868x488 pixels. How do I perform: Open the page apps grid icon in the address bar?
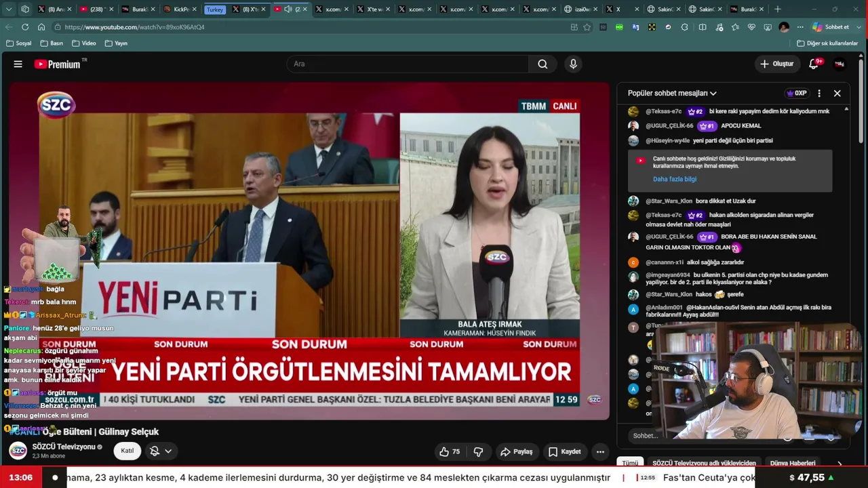tap(574, 27)
